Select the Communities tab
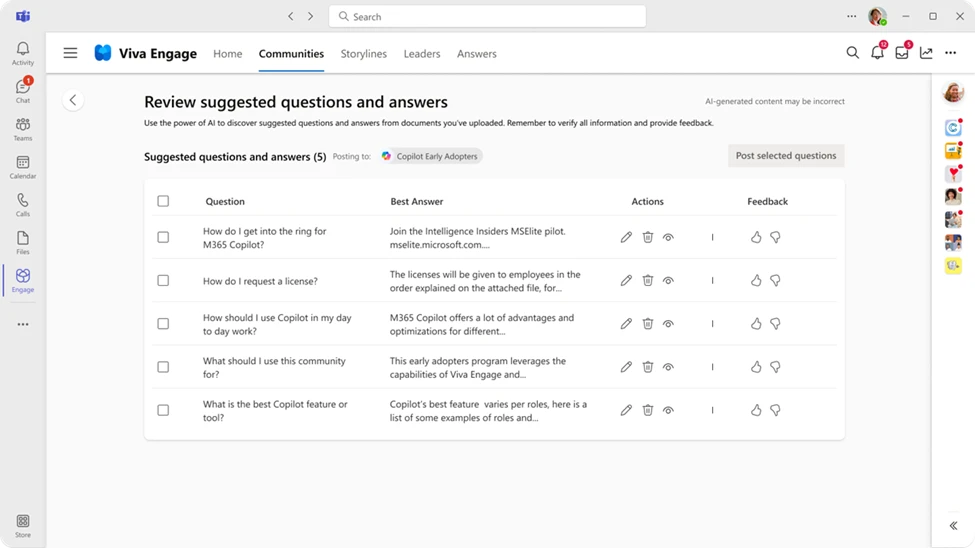The width and height of the screenshot is (975, 548). pos(291,53)
